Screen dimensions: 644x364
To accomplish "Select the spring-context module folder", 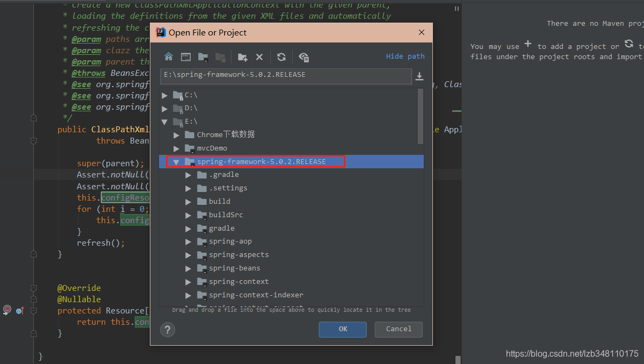I will tap(291, 282).
